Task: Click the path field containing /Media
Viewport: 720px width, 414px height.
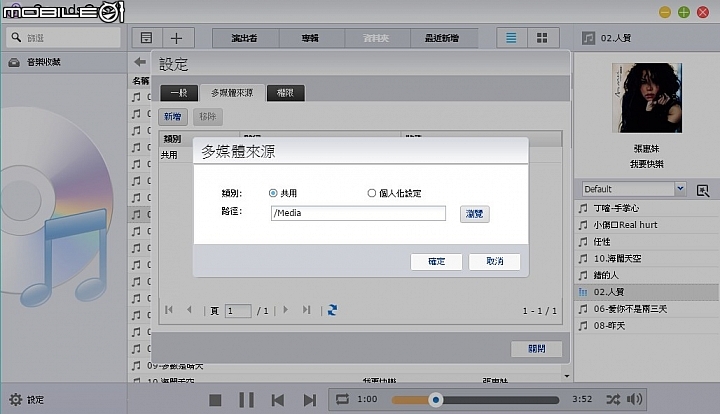Action: click(x=358, y=213)
